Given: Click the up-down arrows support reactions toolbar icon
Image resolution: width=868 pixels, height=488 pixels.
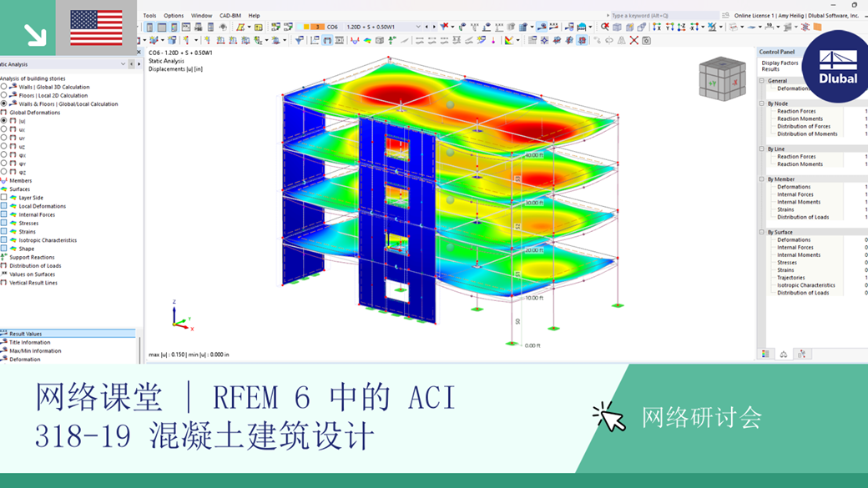Looking at the screenshot, I should 392,40.
